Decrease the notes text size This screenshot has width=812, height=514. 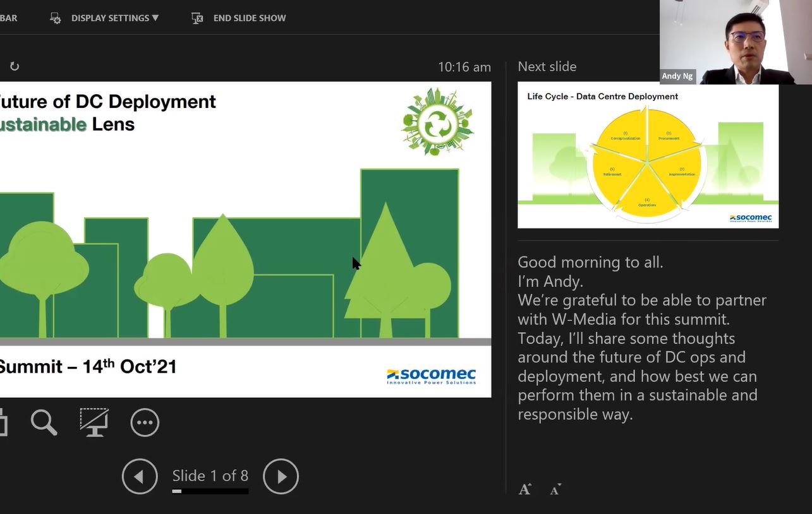tap(555, 489)
